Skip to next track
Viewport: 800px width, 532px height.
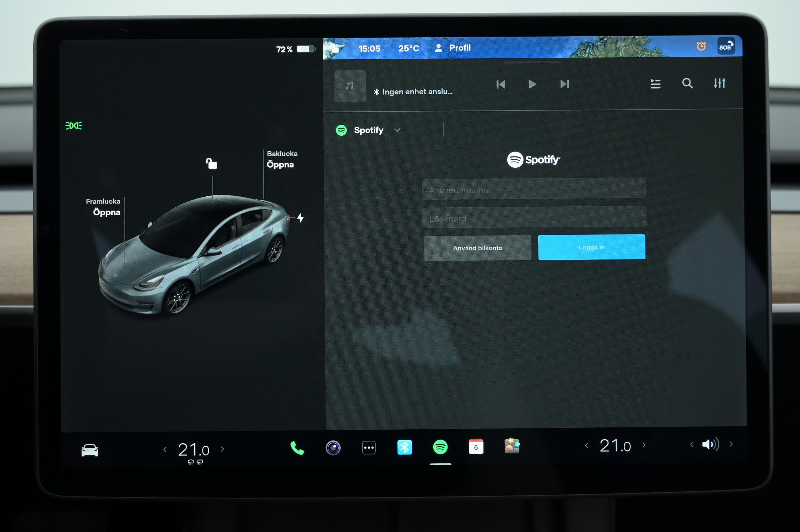pyautogui.click(x=564, y=84)
